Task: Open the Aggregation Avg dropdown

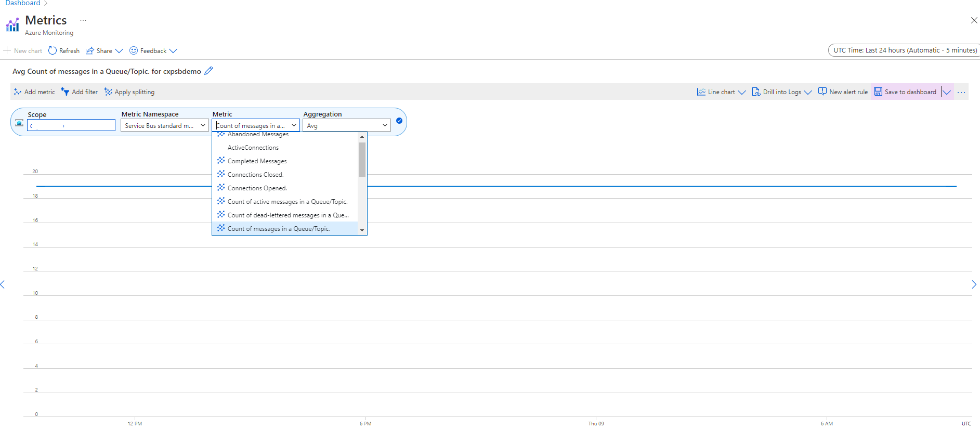Action: click(x=347, y=125)
